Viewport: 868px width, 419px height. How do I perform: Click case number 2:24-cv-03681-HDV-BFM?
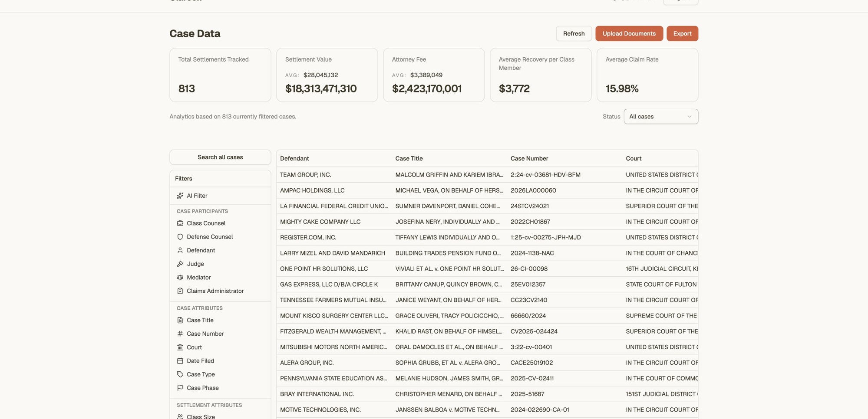(545, 175)
